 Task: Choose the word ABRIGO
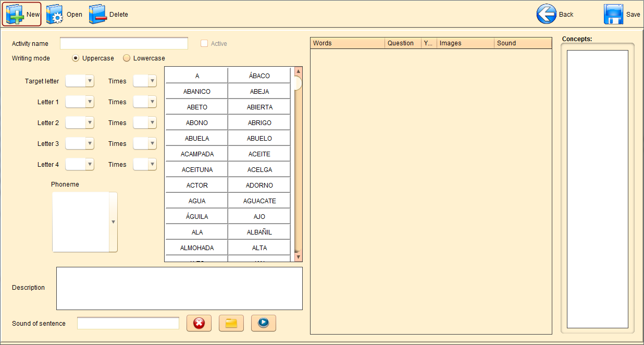pyautogui.click(x=259, y=122)
